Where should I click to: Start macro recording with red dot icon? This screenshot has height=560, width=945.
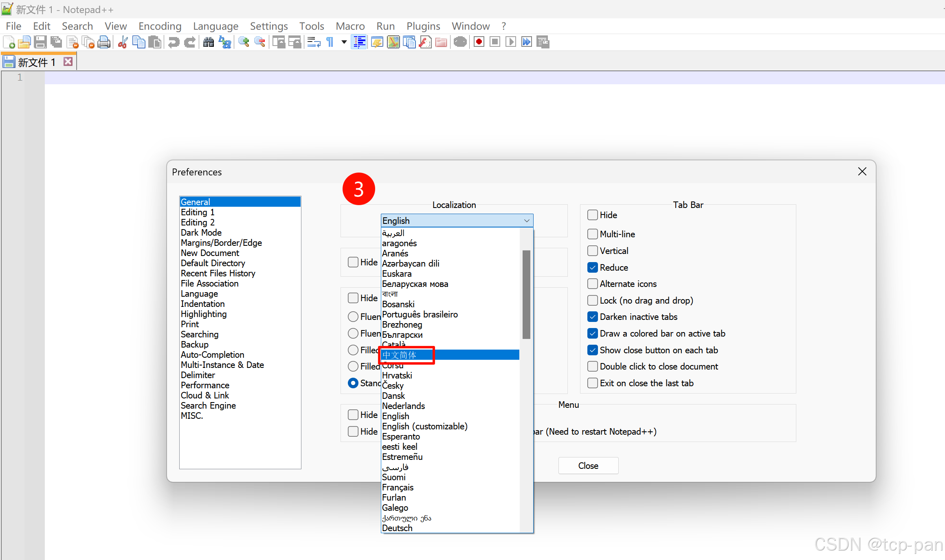(x=479, y=42)
